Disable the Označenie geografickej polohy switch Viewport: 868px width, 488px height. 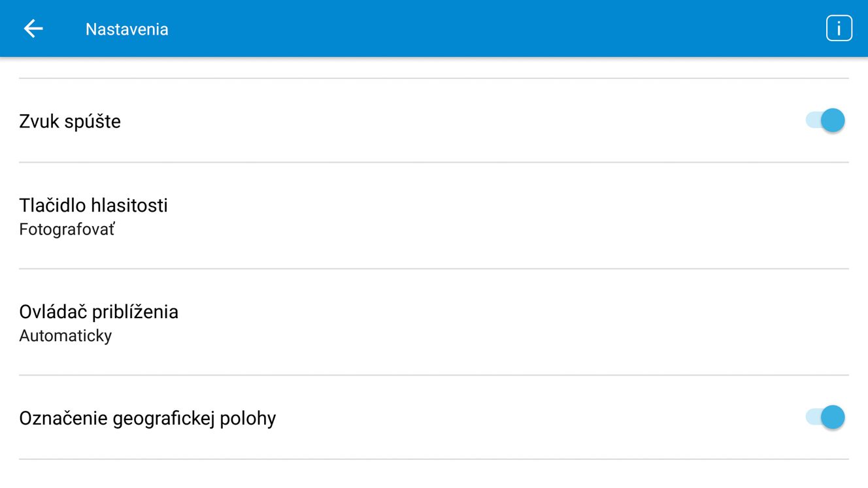pos(826,417)
